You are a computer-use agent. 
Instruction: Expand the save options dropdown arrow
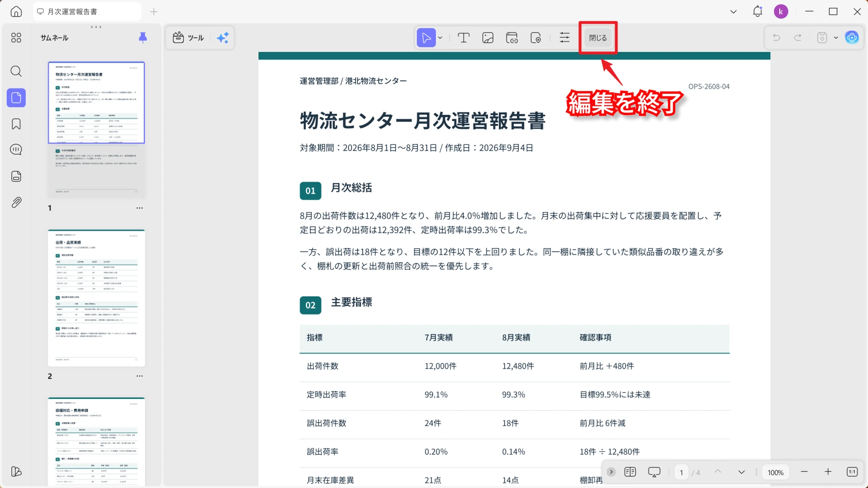pos(836,38)
